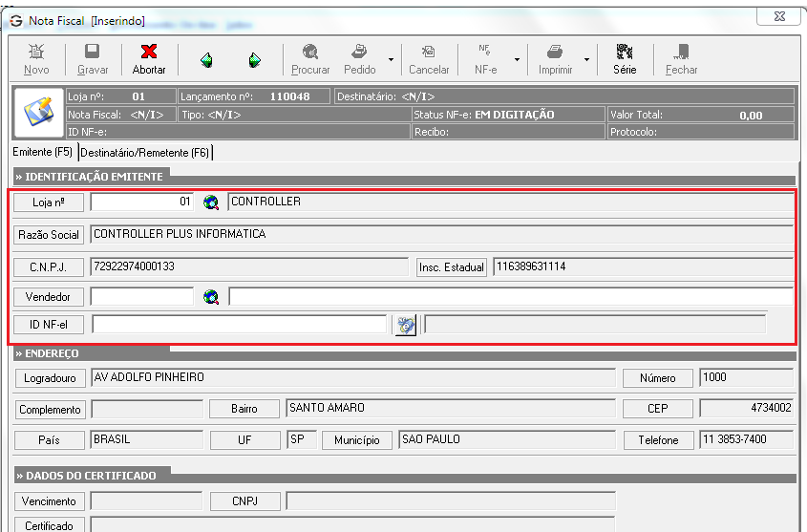
Task: Click the Número field showing 1000
Action: (746, 377)
